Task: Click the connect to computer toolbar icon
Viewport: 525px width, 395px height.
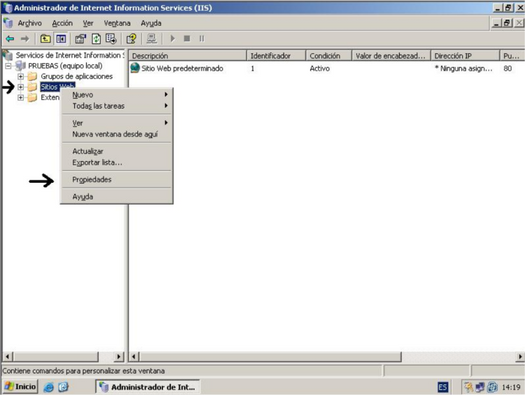Action: (x=152, y=39)
